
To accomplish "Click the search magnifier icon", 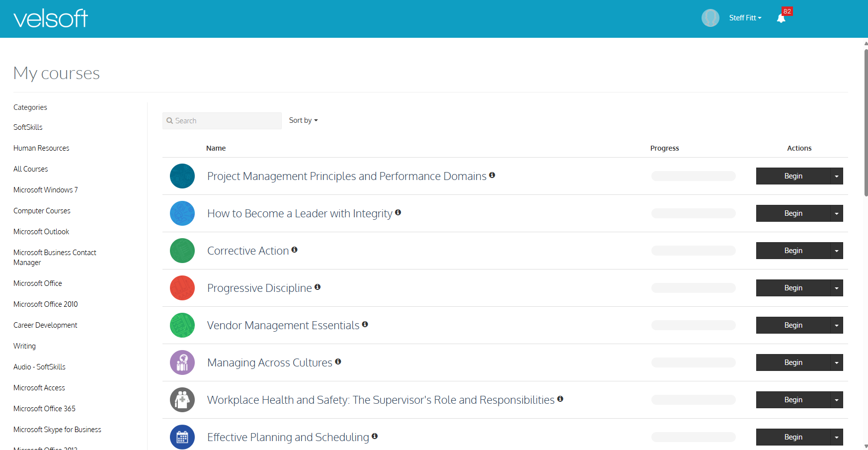I will [x=170, y=120].
